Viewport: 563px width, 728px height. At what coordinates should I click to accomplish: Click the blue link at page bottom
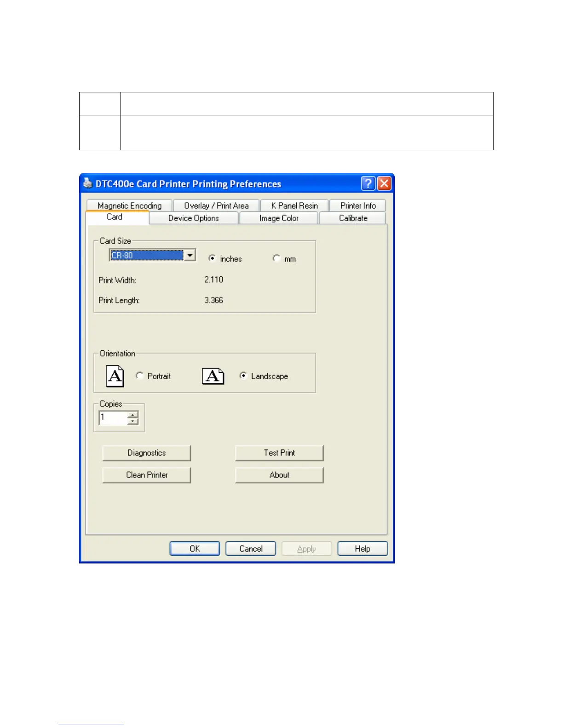coord(91,724)
